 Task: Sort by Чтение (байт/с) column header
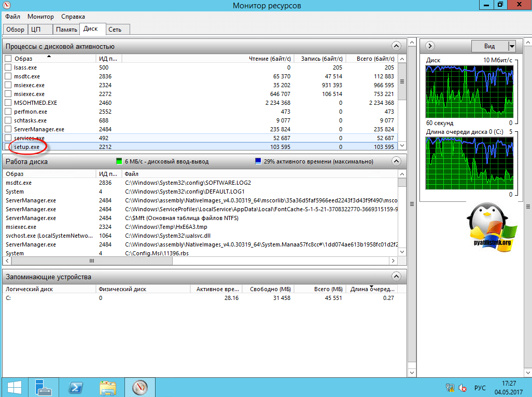(x=270, y=59)
